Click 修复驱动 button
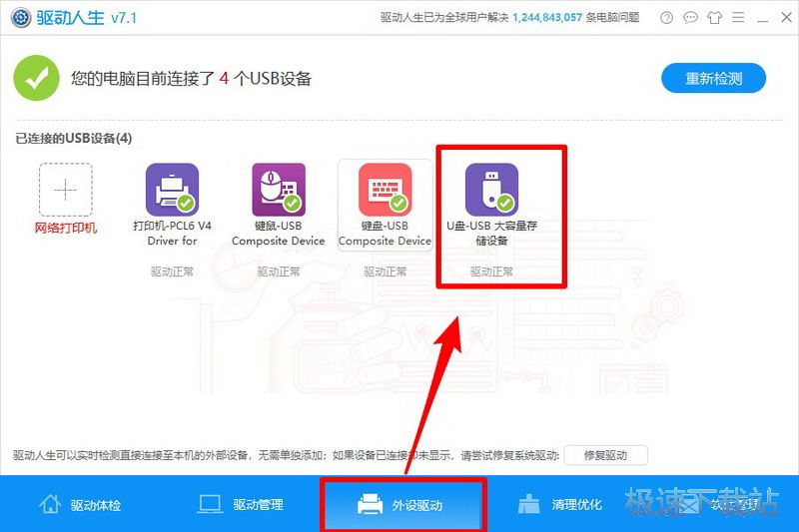Screen dimensions: 799x532 (606, 455)
